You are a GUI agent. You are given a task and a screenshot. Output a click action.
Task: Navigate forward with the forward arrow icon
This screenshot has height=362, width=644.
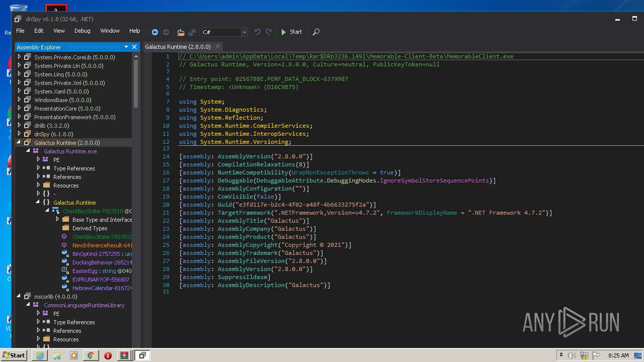pos(166,32)
